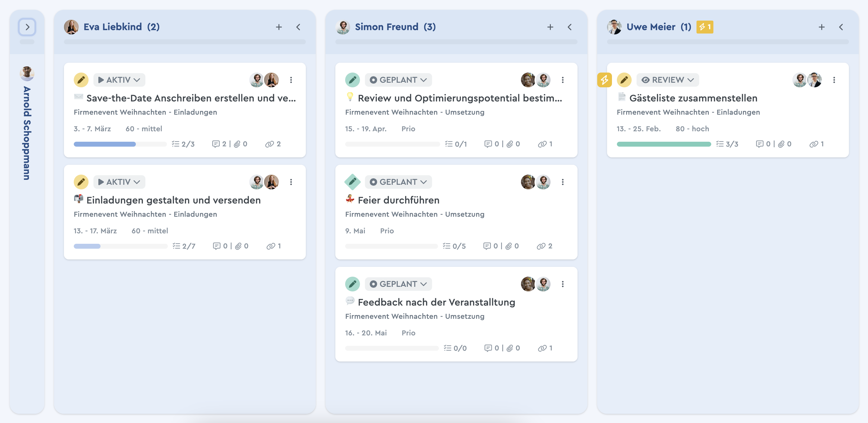
Task: Open three-dot menu on Save-the-Date card
Action: tap(291, 80)
